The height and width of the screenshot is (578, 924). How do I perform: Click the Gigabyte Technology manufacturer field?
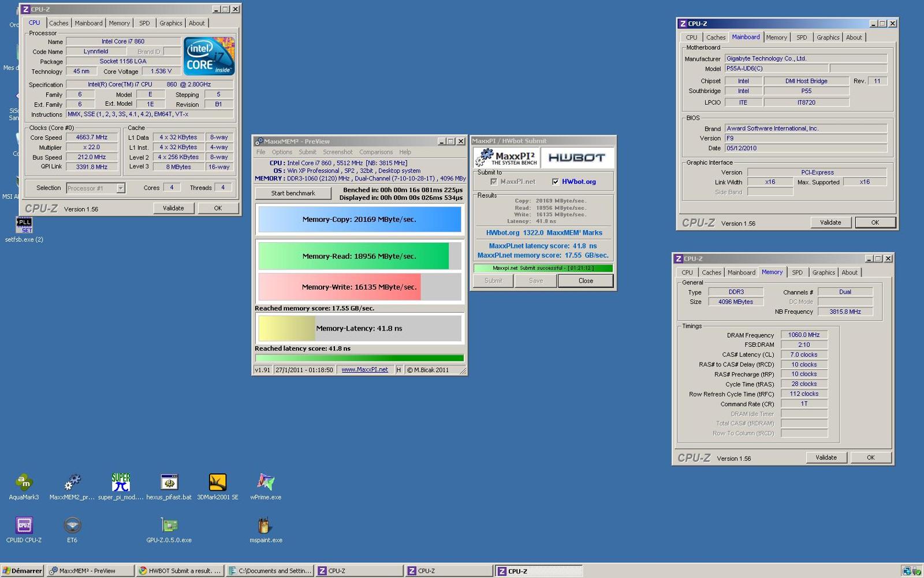[806, 58]
